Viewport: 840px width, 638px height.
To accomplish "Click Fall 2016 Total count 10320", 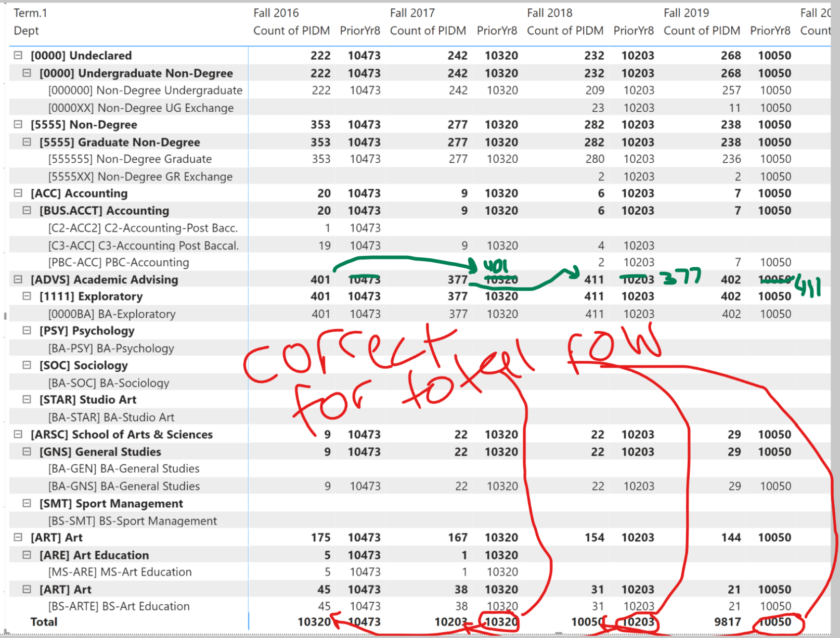I will 314,622.
